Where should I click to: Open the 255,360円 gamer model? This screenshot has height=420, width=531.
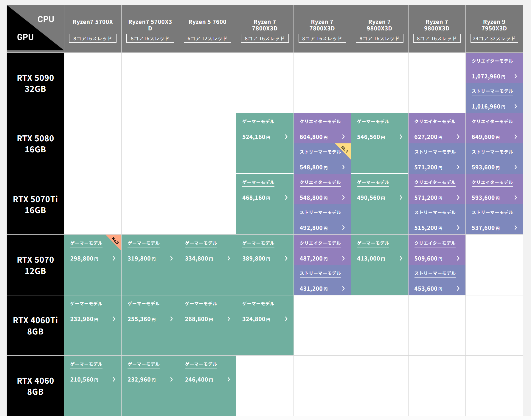tap(141, 319)
